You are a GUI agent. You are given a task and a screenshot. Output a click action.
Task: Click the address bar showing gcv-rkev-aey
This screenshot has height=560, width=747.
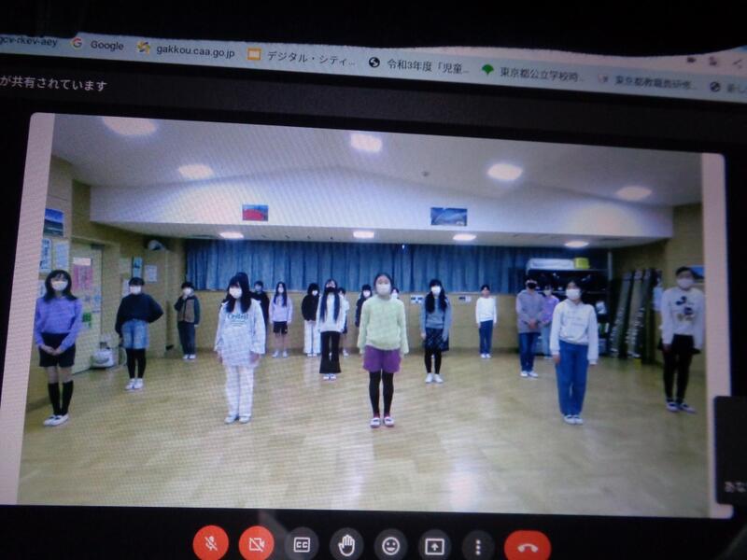coord(28,41)
